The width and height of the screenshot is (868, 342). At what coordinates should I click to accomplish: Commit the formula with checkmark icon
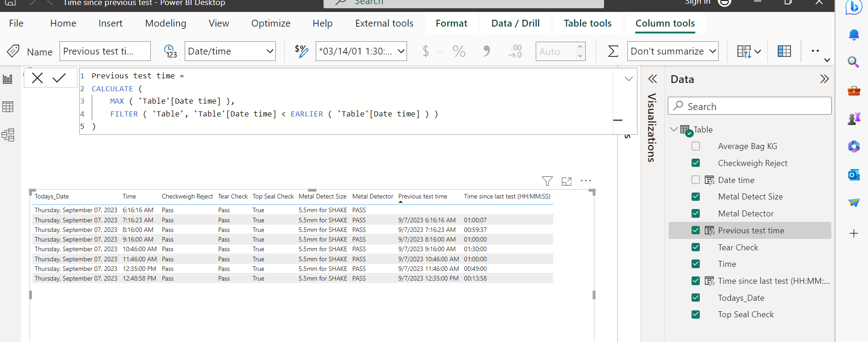point(59,78)
